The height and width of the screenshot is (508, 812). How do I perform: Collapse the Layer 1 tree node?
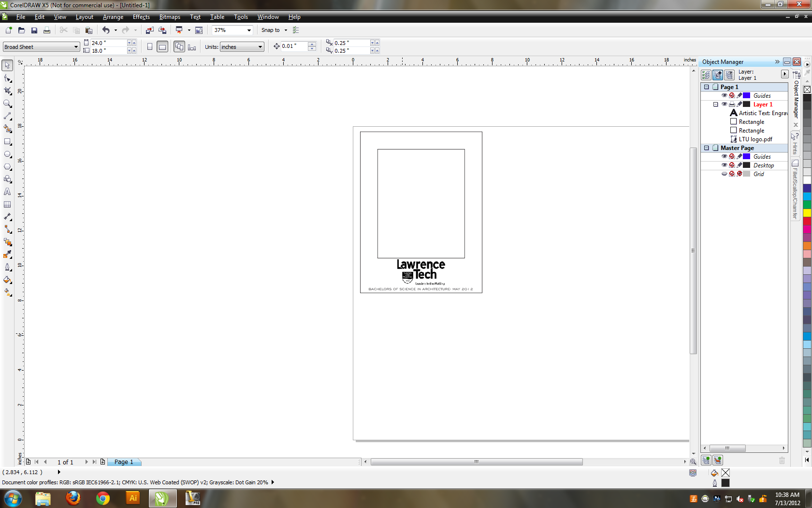(716, 105)
